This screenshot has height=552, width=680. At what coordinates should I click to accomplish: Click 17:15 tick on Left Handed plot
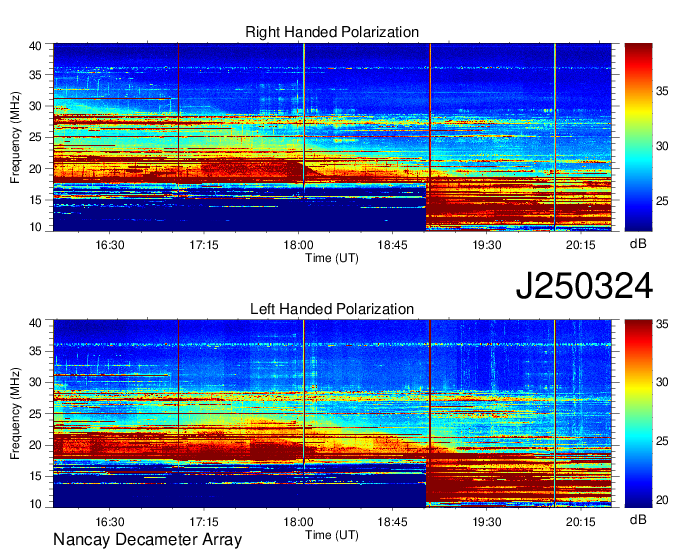pyautogui.click(x=204, y=522)
